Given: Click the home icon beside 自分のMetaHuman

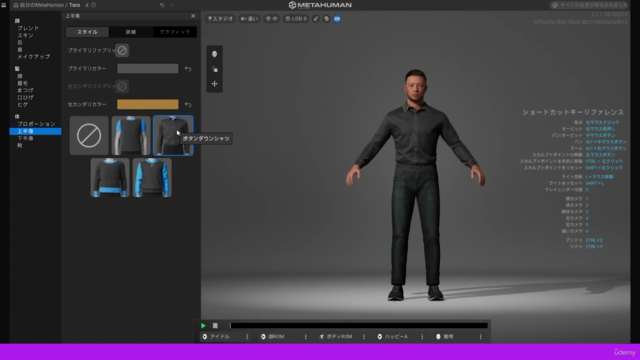Looking at the screenshot, I should pyautogui.click(x=16, y=5).
